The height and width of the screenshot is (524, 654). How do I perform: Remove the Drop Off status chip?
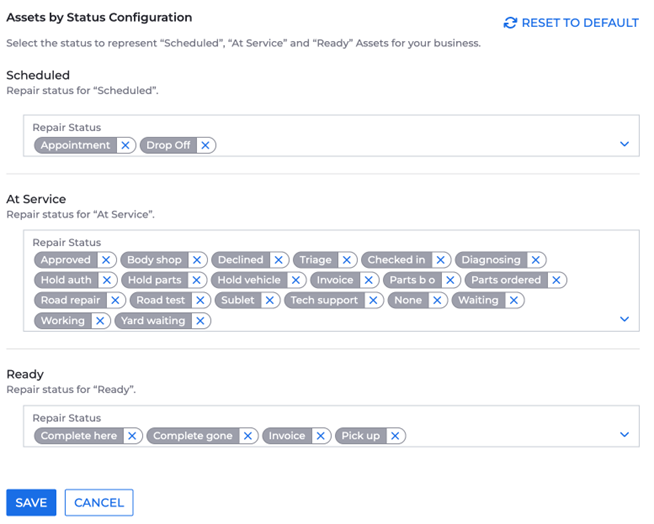(205, 145)
